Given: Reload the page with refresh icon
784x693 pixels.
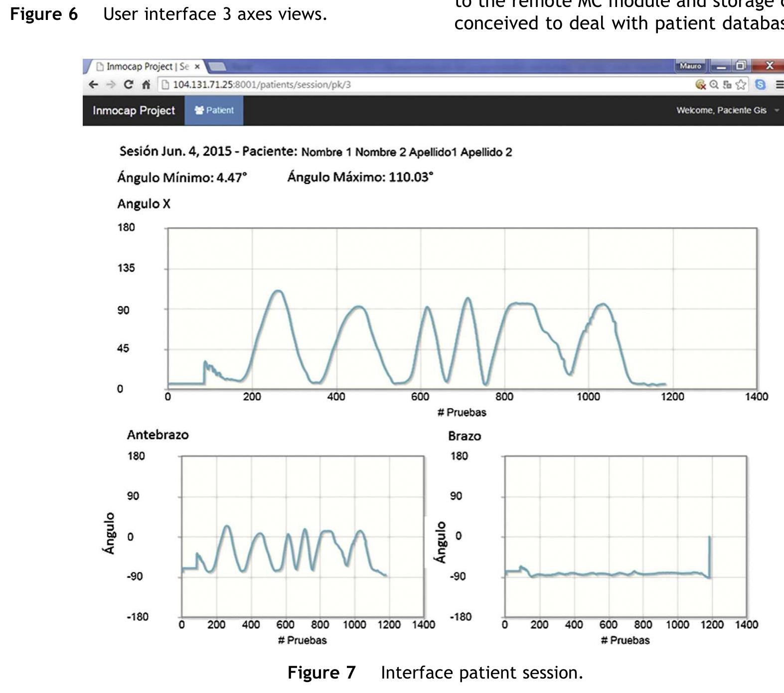Looking at the screenshot, I should tap(129, 85).
